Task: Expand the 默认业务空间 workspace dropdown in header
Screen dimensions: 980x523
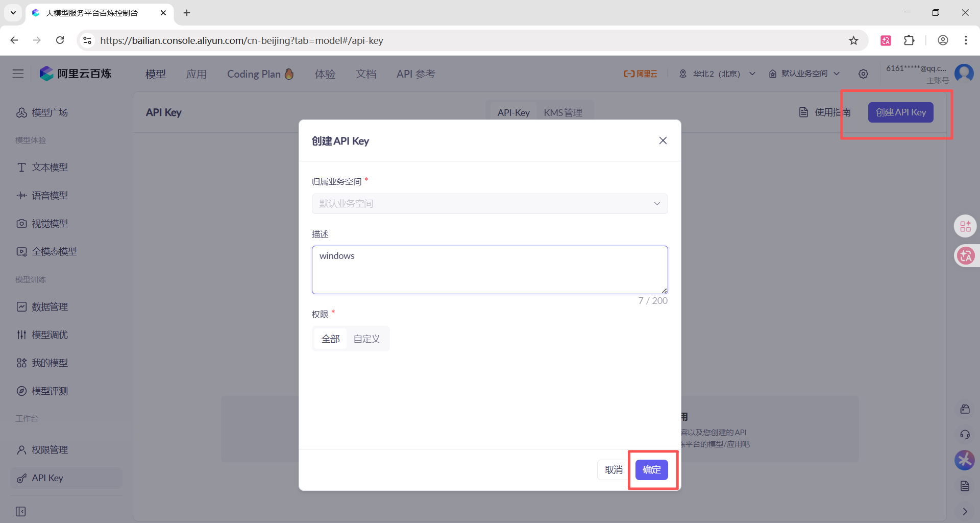Action: (x=804, y=74)
